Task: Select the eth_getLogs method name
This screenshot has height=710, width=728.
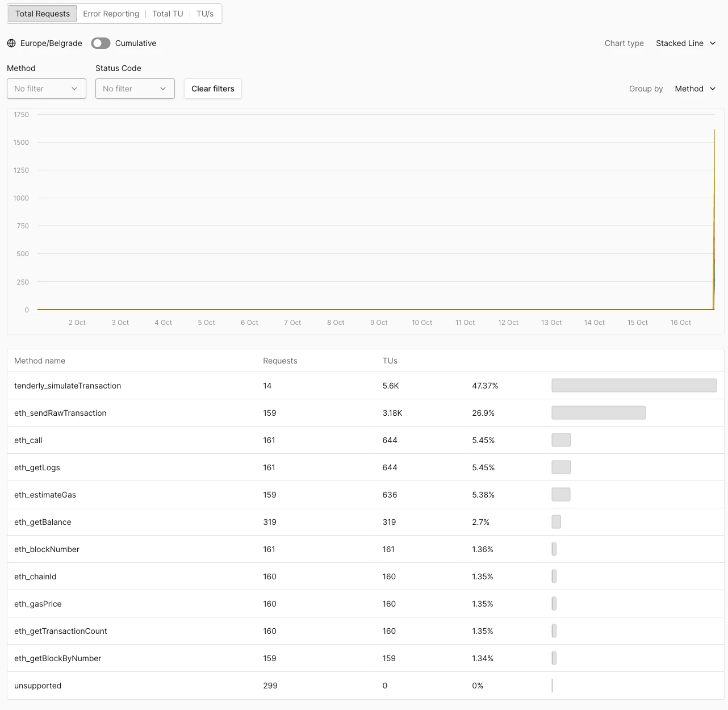Action: coord(37,467)
